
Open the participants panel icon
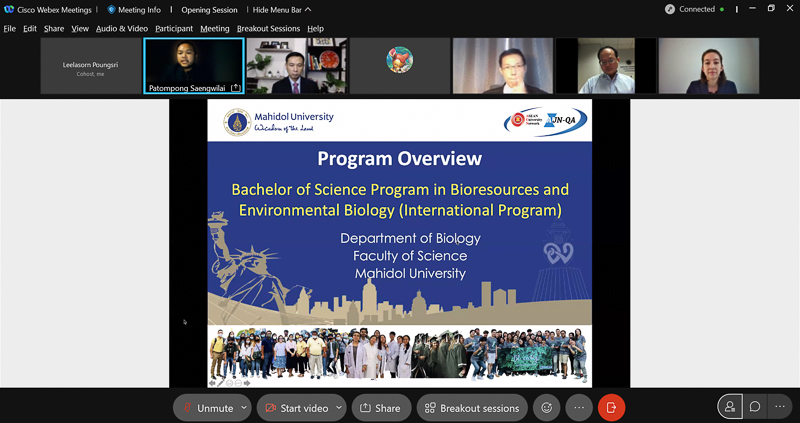pyautogui.click(x=730, y=407)
